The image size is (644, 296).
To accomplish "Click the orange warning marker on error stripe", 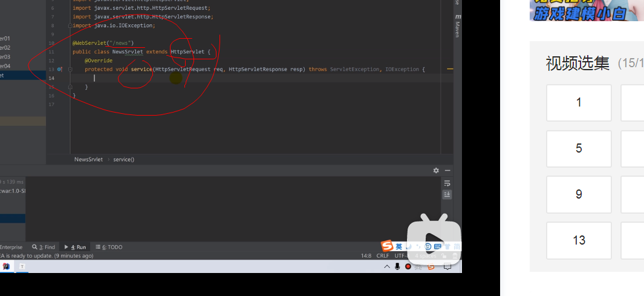I will pyautogui.click(x=450, y=69).
